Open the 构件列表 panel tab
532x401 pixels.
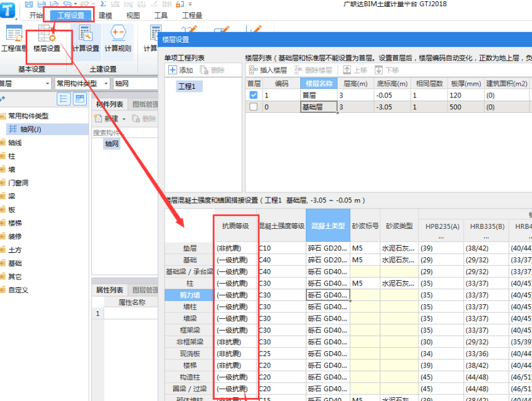coord(110,104)
